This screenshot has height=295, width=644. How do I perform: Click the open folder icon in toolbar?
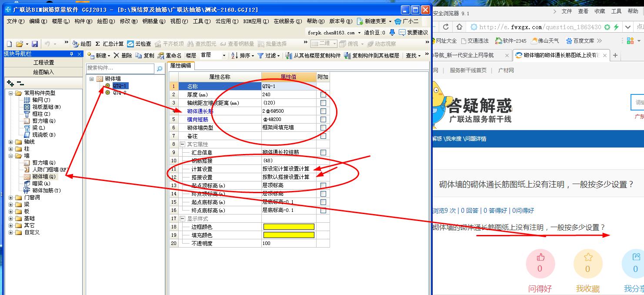click(x=19, y=44)
